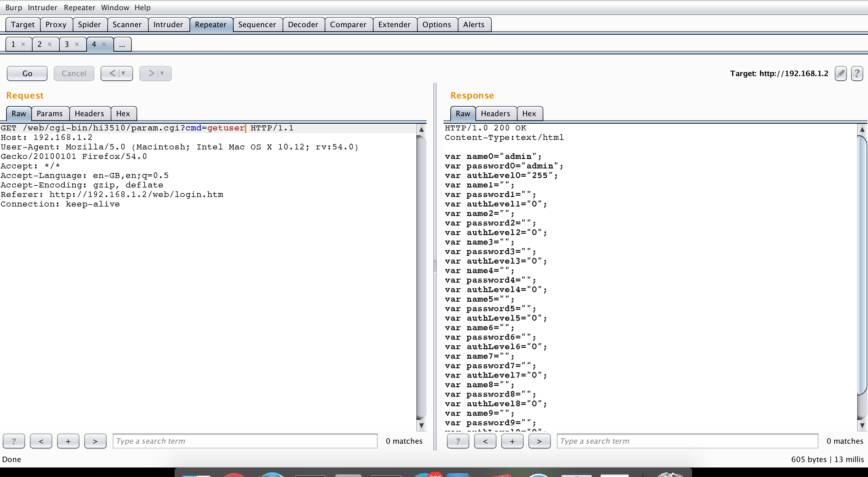Image resolution: width=868 pixels, height=477 pixels.
Task: Switch to the Spider tab
Action: (x=90, y=24)
